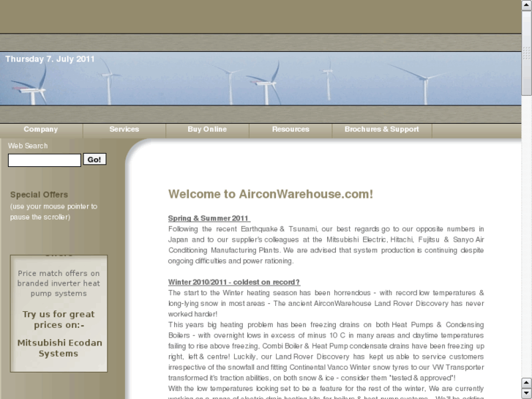532x399 pixels.
Task: Click the Winter 2010/2011 coldest on record heading
Action: point(234,282)
